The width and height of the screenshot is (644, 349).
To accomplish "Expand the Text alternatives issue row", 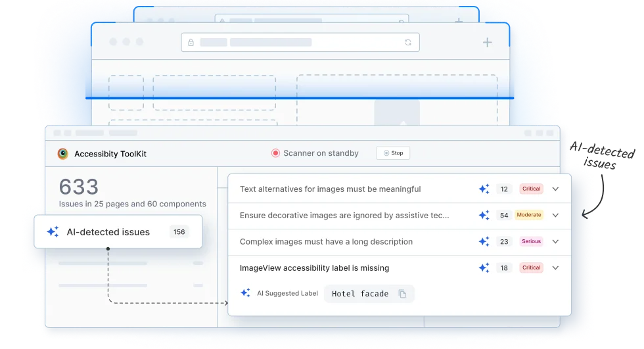I will [555, 189].
